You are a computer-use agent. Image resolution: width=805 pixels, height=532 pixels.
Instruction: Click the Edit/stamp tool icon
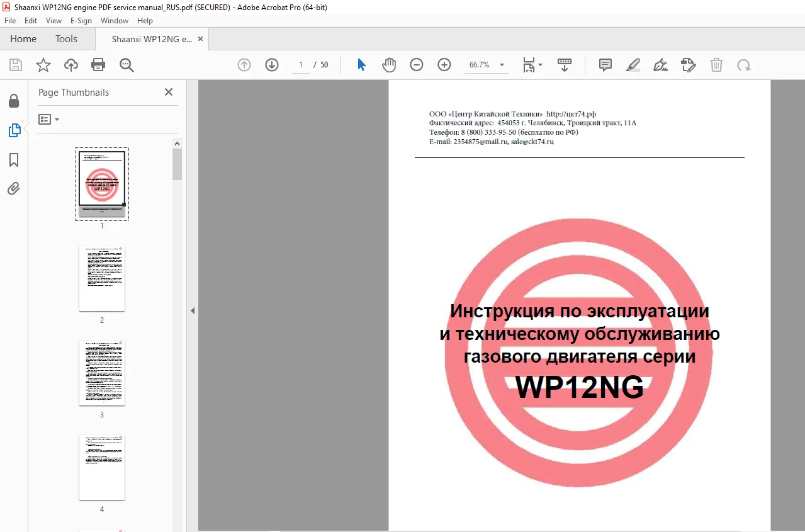click(689, 65)
